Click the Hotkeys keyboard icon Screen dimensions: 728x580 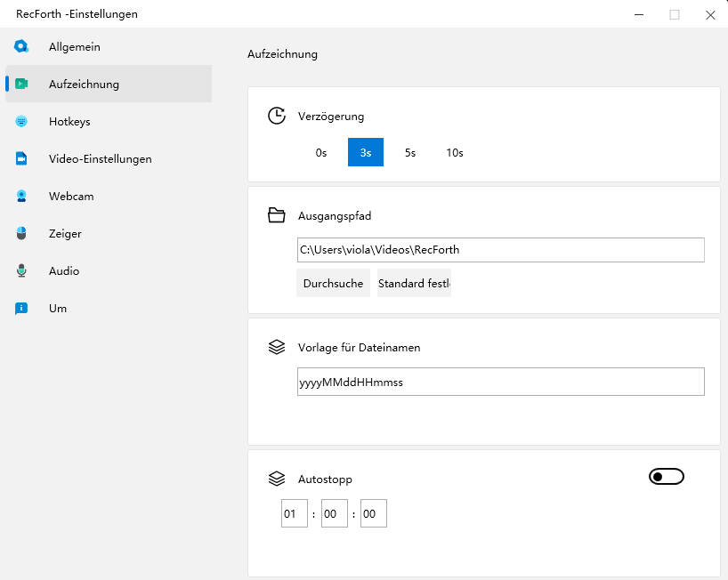(21, 121)
